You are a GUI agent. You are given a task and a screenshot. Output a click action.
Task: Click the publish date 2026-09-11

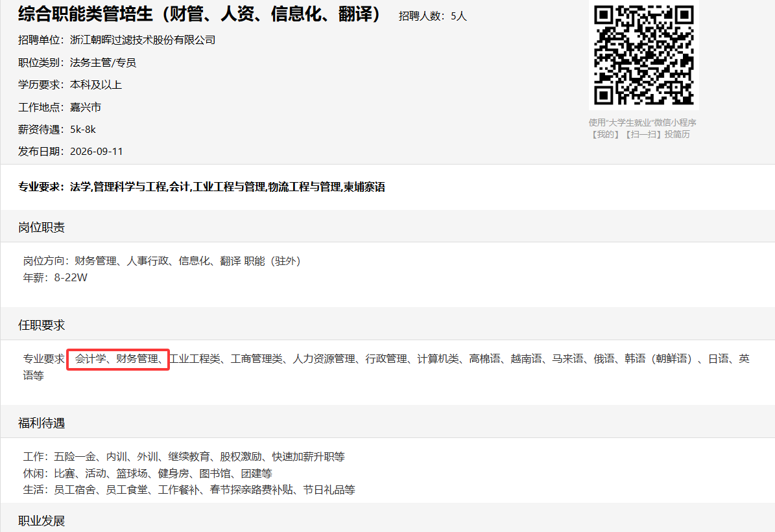tap(97, 152)
